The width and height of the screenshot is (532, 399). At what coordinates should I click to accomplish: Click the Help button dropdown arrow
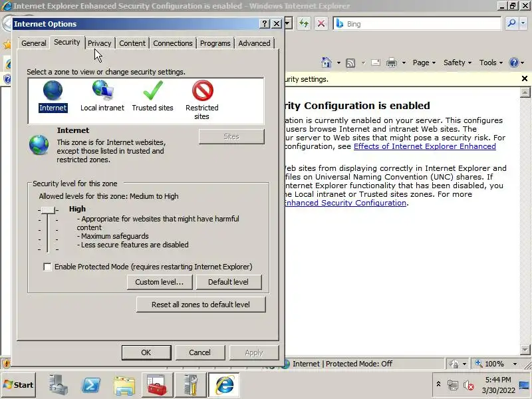tap(523, 63)
